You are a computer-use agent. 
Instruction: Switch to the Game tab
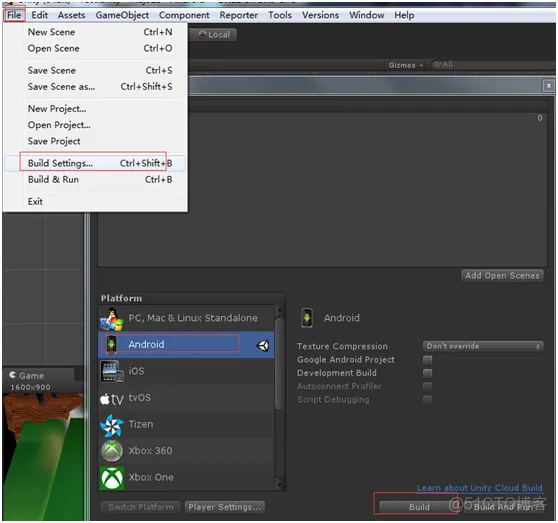tap(39, 376)
